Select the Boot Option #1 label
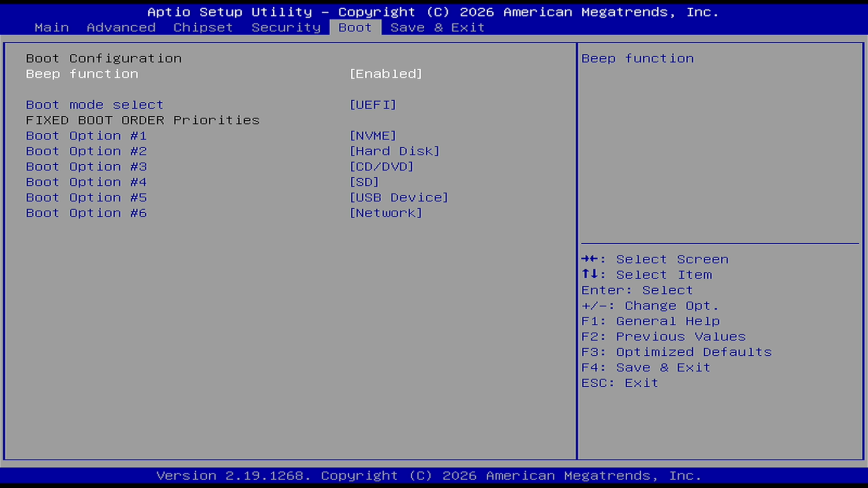Screen dimensions: 868x488 click(x=86, y=136)
